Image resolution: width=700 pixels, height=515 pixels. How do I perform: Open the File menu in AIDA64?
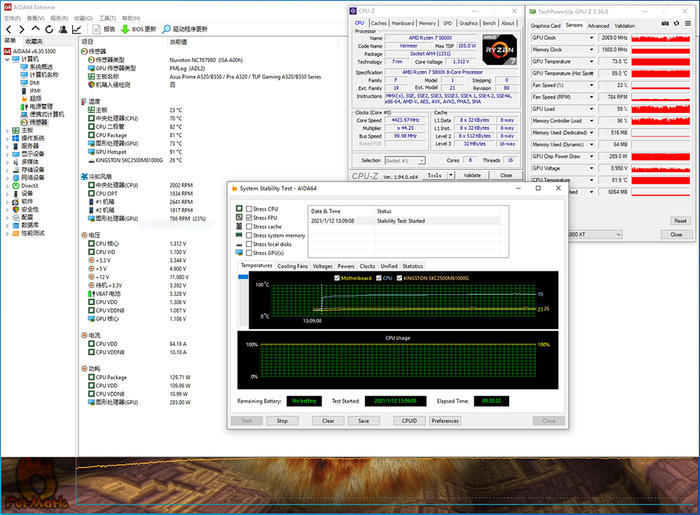(12, 18)
